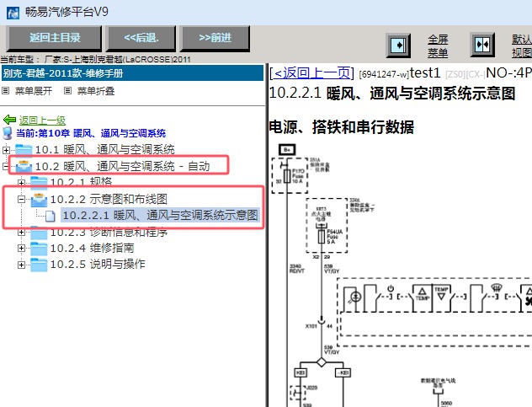
Task: Click the F64UA fuse 5A symbol
Action: coord(321,237)
